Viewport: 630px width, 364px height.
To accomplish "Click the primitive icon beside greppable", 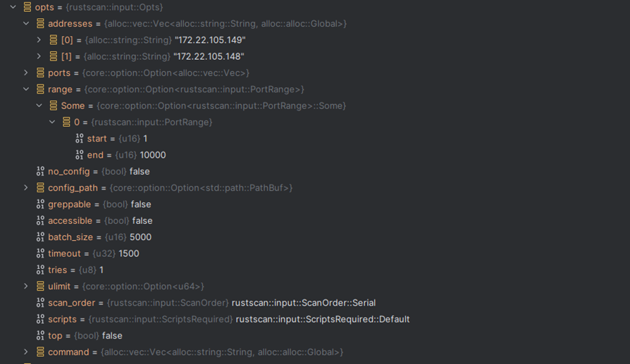I will [40, 204].
